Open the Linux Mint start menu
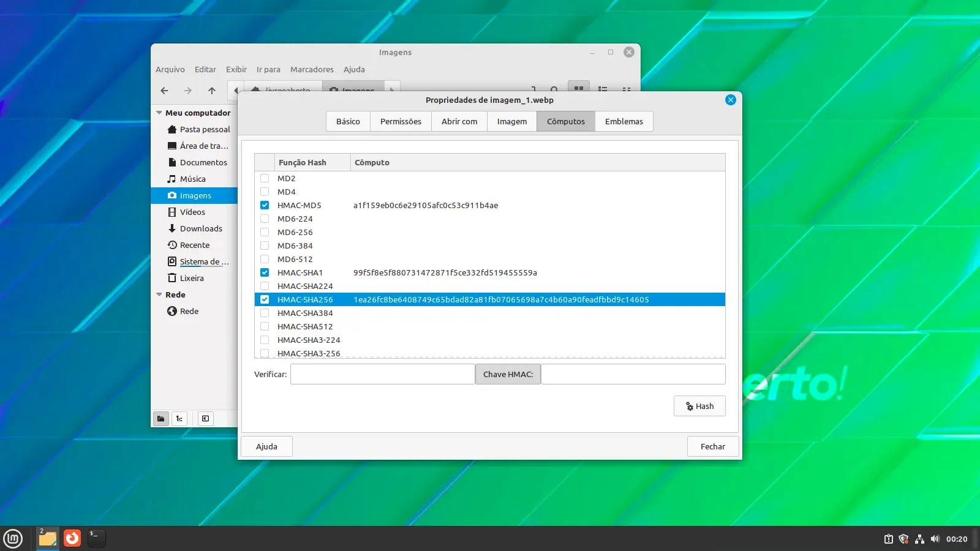Viewport: 980px width, 551px height. (13, 538)
